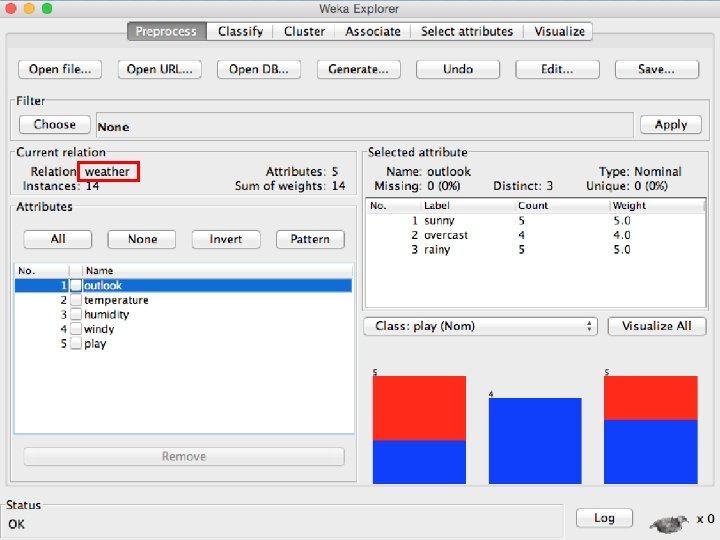This screenshot has height=540, width=720.
Task: Close the Weka Explorer window
Action: [10, 8]
